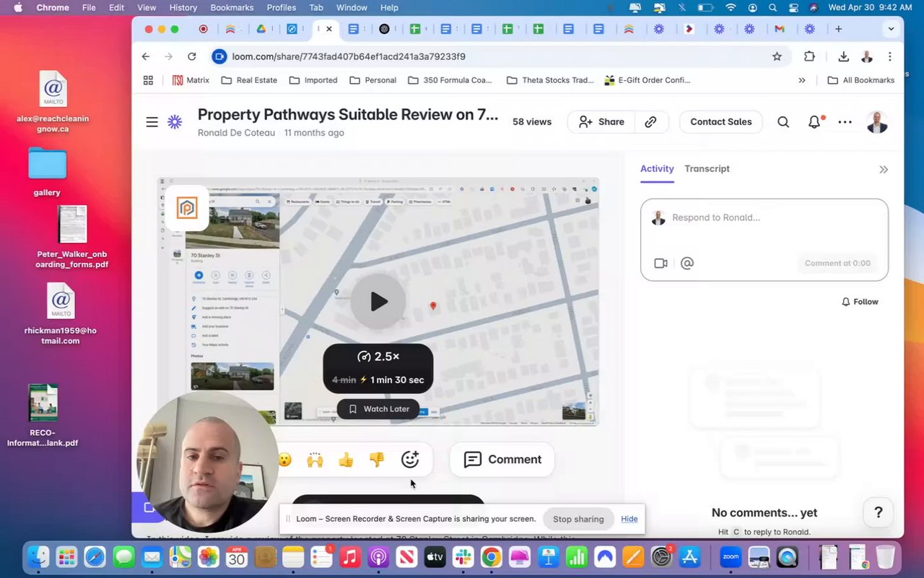Click the Contact Sales button
The image size is (924, 578).
pos(721,122)
